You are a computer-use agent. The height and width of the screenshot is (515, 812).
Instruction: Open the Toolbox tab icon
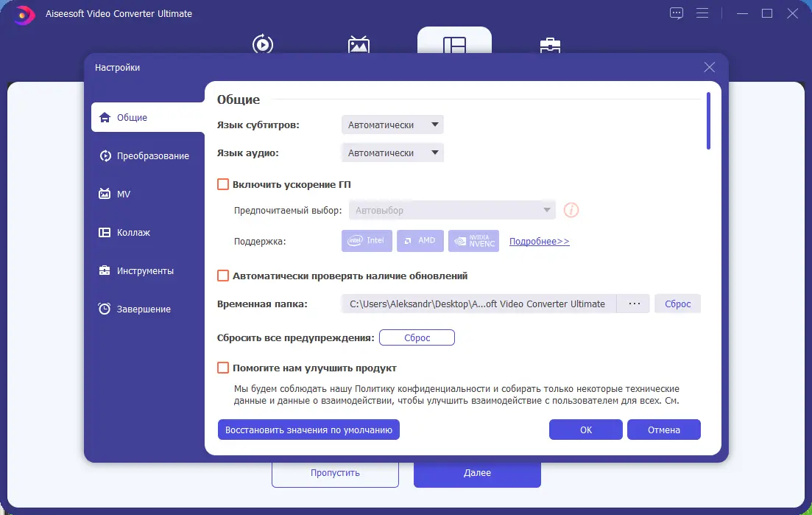click(x=550, y=45)
